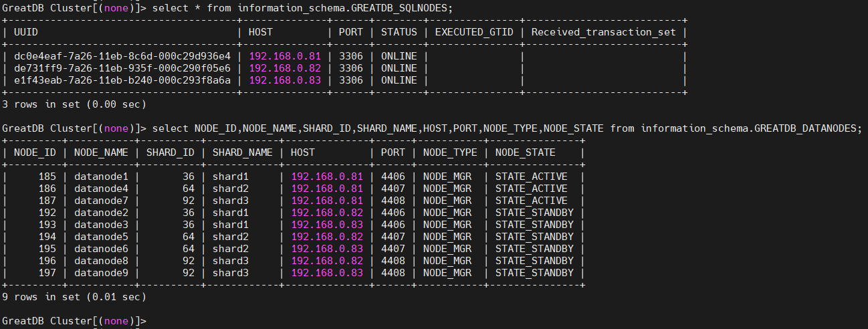Image resolution: width=868 pixels, height=329 pixels.
Task: Select the datanode7 name cell
Action: tap(101, 201)
